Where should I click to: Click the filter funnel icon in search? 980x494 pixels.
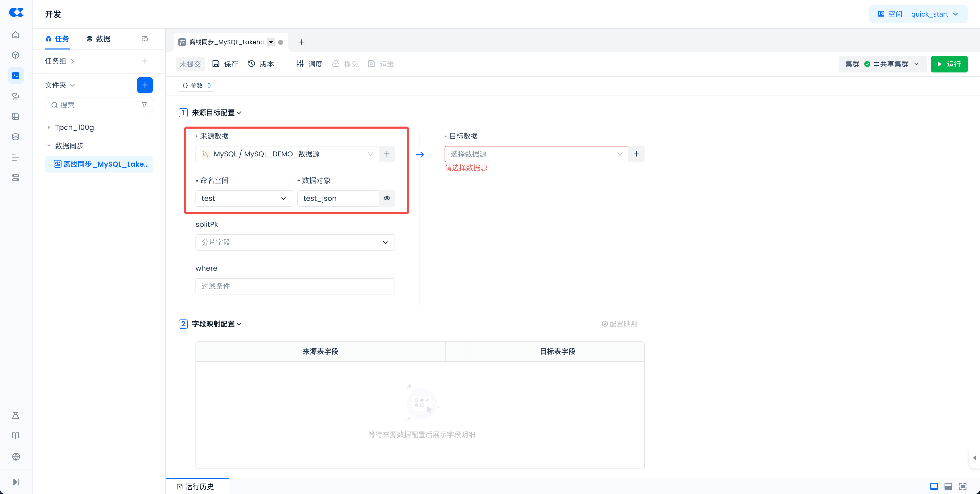click(x=144, y=105)
